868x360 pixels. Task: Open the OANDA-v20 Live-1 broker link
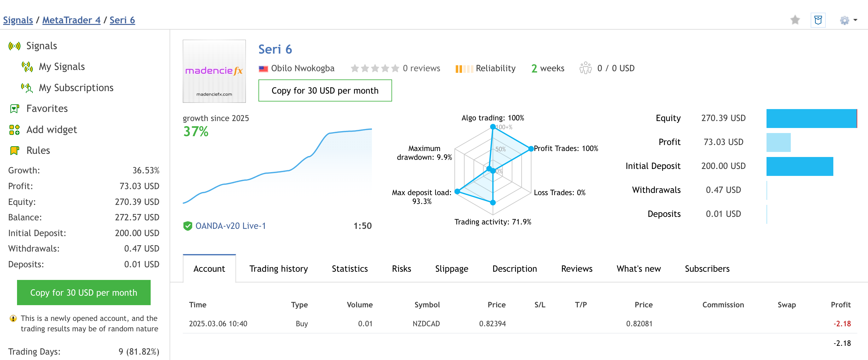(x=230, y=226)
